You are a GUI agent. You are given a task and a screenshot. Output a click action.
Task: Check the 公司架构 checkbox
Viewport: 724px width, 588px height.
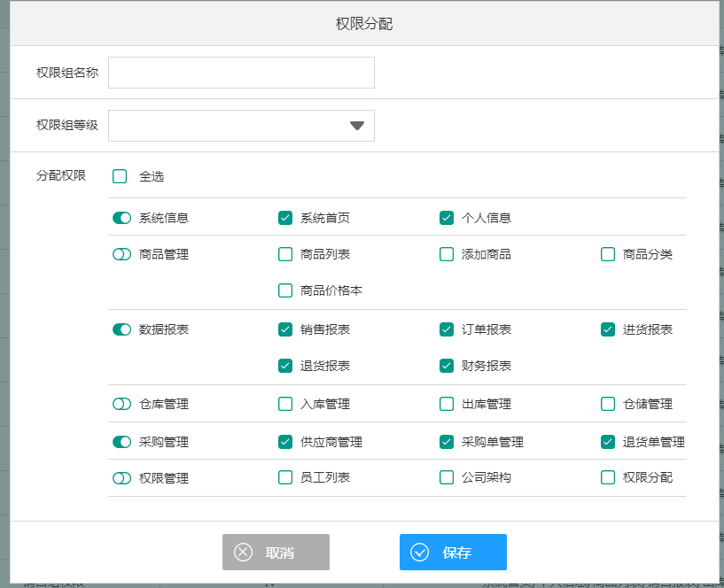pyautogui.click(x=447, y=478)
